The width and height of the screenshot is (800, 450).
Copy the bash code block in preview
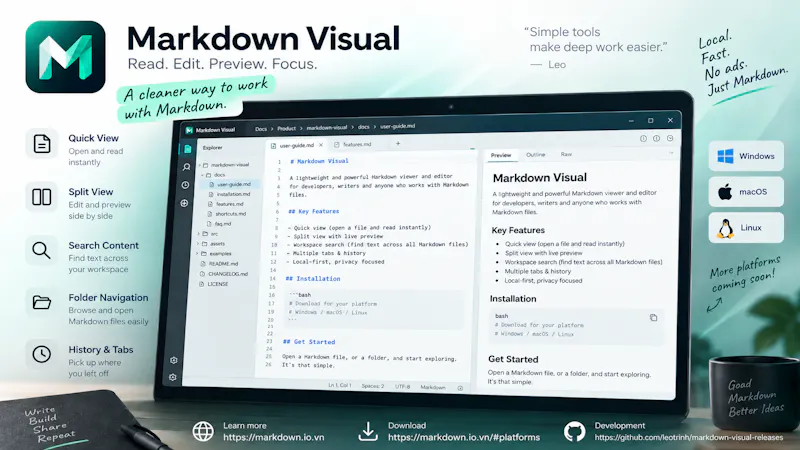pos(654,317)
